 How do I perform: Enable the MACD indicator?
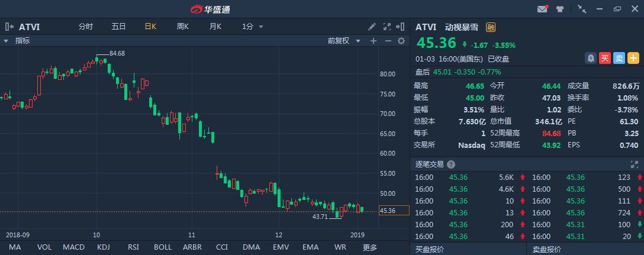pos(74,247)
